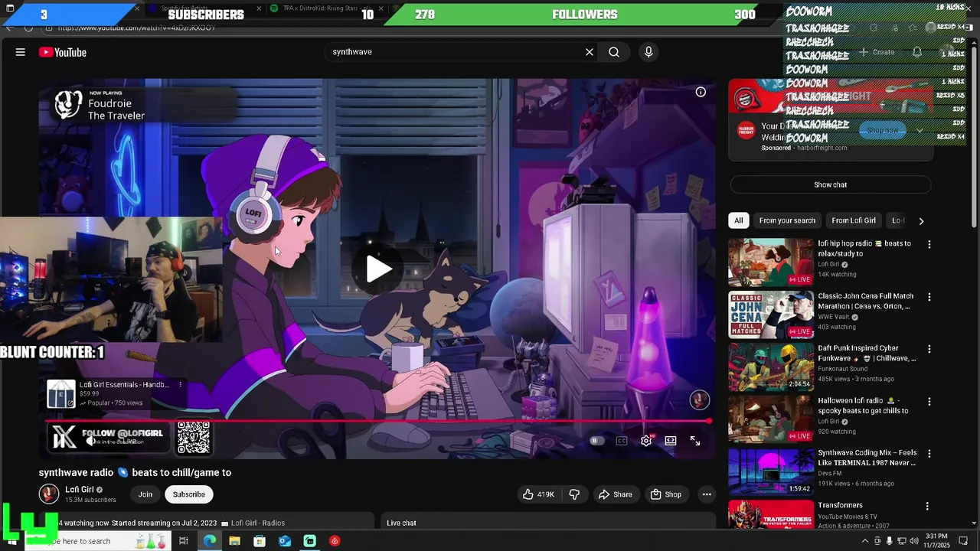Image resolution: width=980 pixels, height=551 pixels.
Task: Click the Lofi Girl watermark on the video
Action: 699,399
